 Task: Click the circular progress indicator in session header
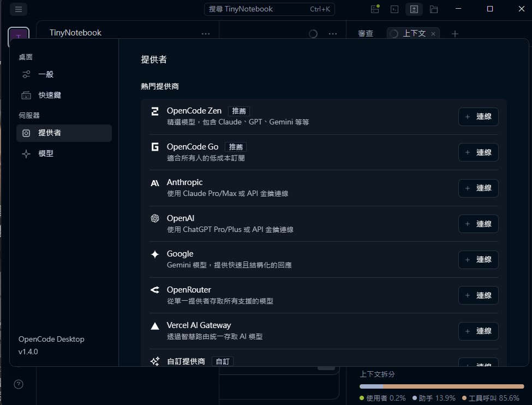313,34
